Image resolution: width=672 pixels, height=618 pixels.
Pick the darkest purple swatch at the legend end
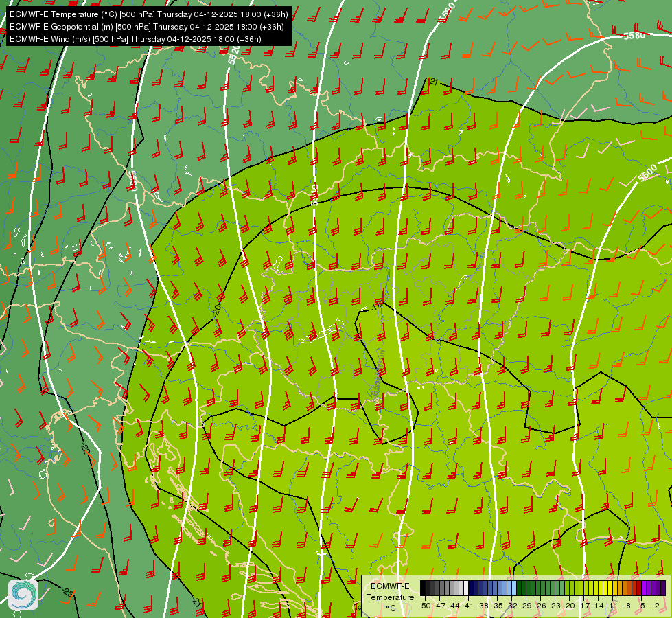[x=663, y=588]
